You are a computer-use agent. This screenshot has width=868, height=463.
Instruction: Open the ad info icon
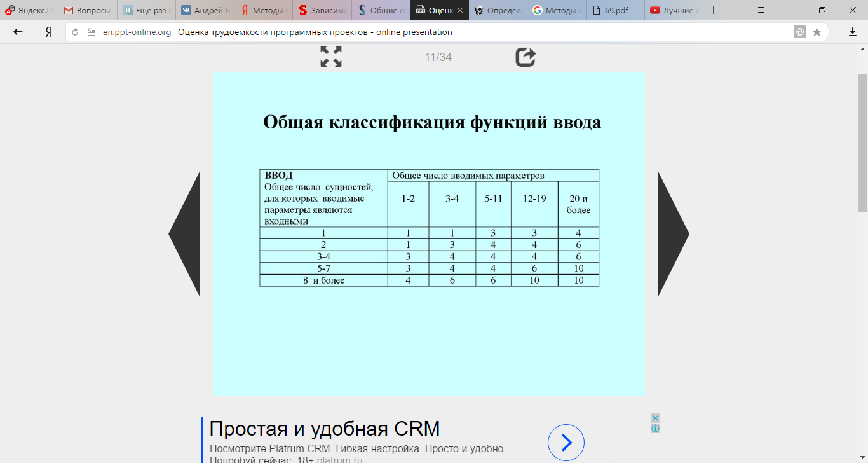[x=655, y=428]
